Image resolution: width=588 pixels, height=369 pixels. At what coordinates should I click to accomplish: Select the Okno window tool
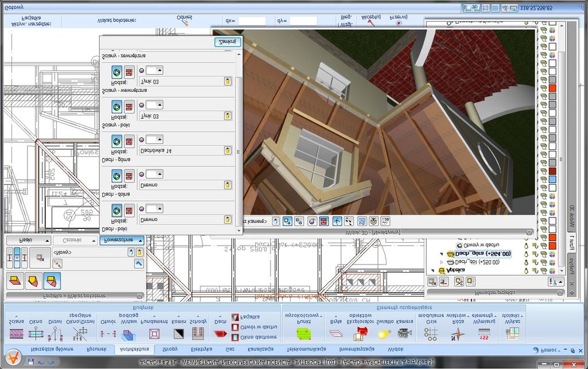pyautogui.click(x=36, y=328)
